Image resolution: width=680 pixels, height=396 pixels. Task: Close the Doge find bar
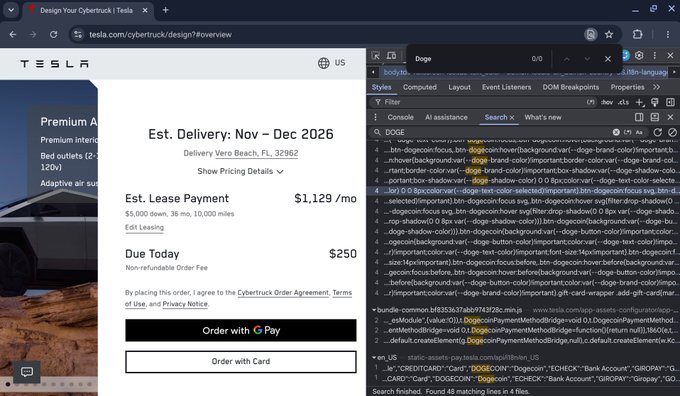(x=608, y=59)
